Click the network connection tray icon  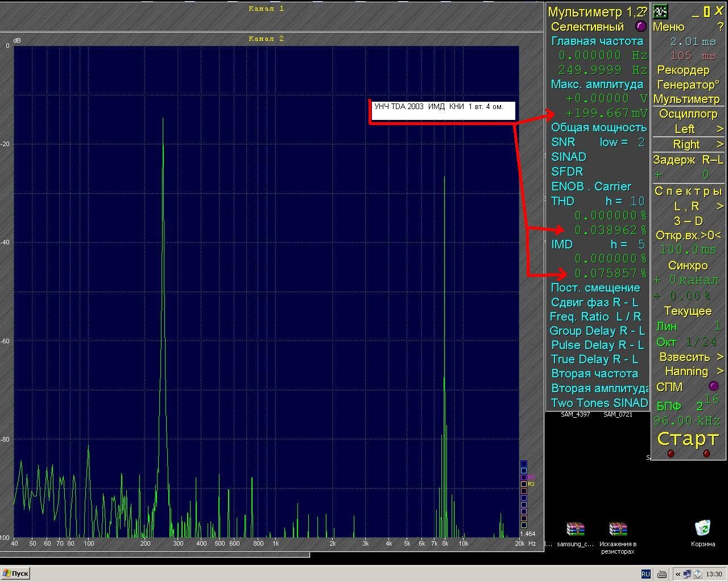(688, 574)
